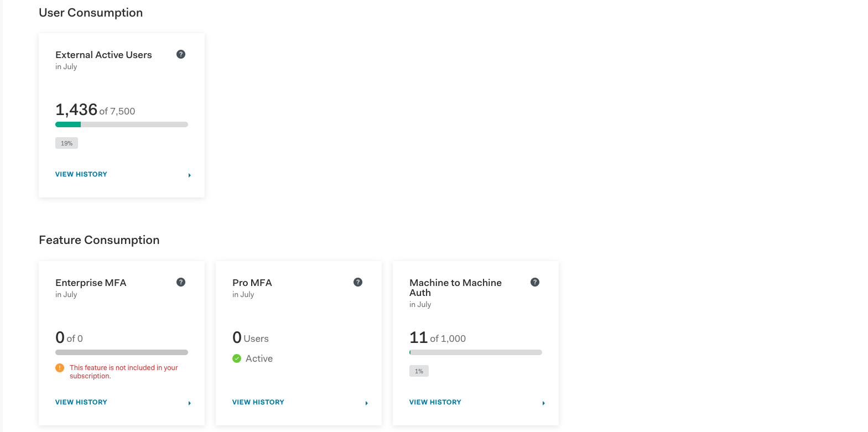Click arrow next to Enterprise MFA history
This screenshot has width=868, height=432.
point(190,403)
